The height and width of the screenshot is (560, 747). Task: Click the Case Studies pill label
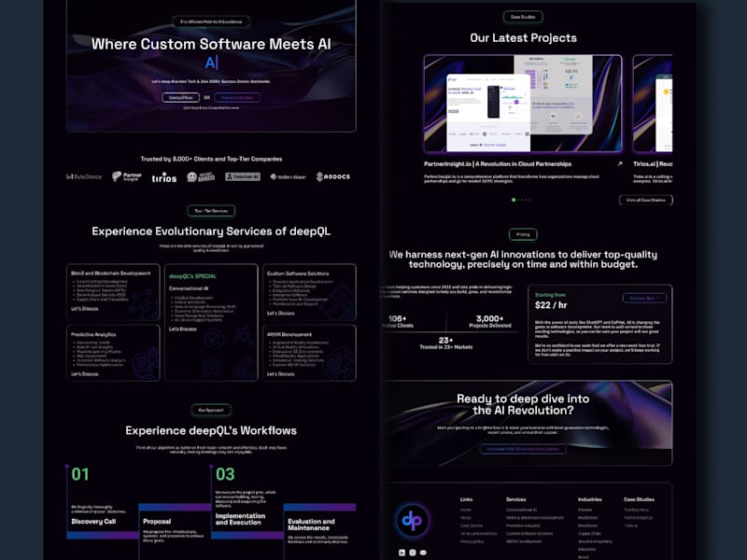[523, 17]
